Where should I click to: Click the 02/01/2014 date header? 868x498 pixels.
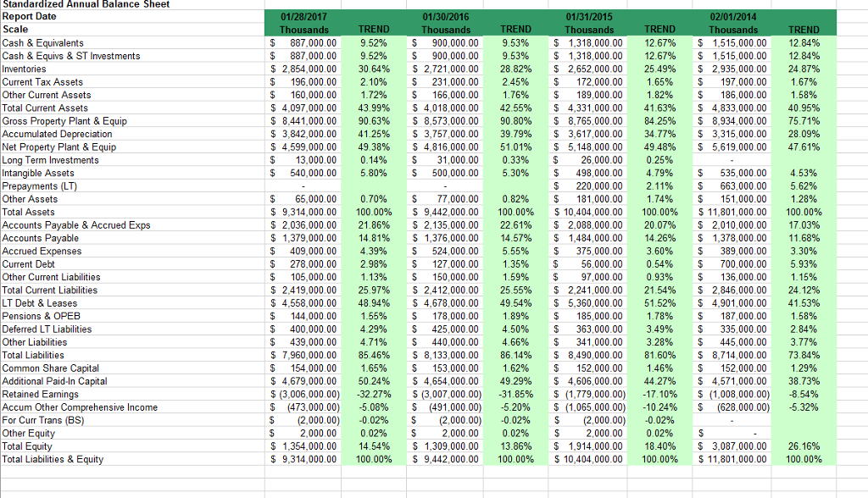731,16
